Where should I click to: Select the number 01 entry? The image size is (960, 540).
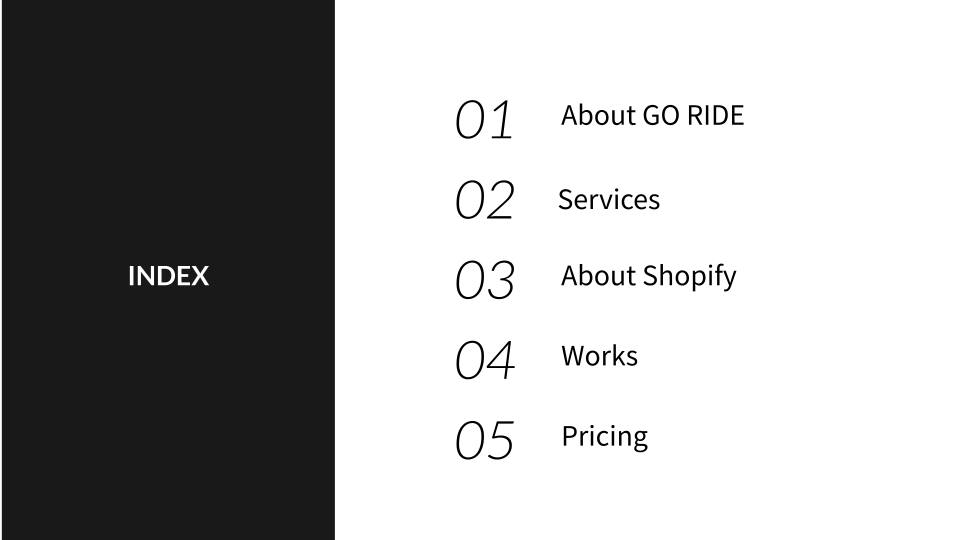click(484, 119)
